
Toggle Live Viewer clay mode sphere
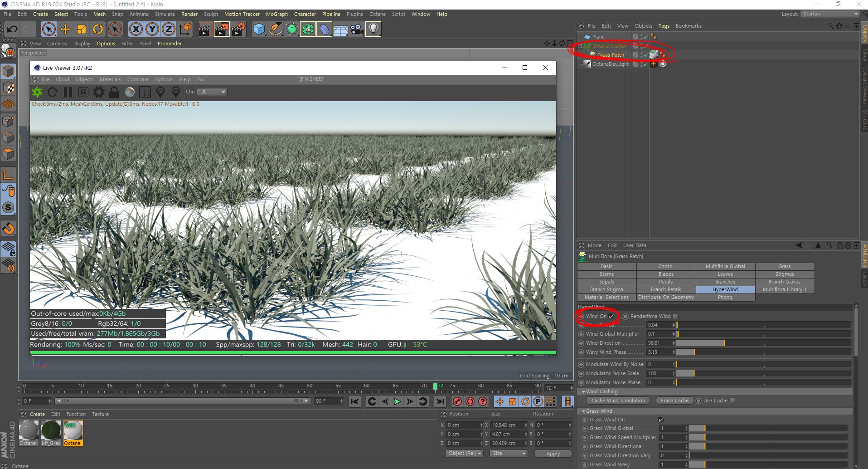(x=130, y=92)
